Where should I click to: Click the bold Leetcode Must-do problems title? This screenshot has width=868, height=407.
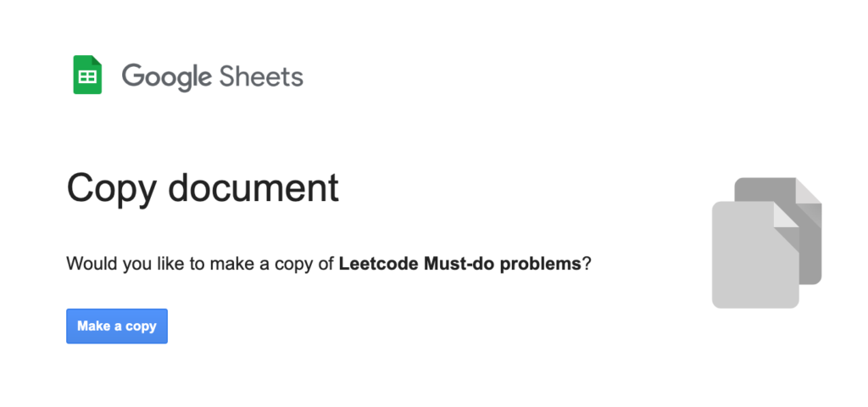point(459,264)
